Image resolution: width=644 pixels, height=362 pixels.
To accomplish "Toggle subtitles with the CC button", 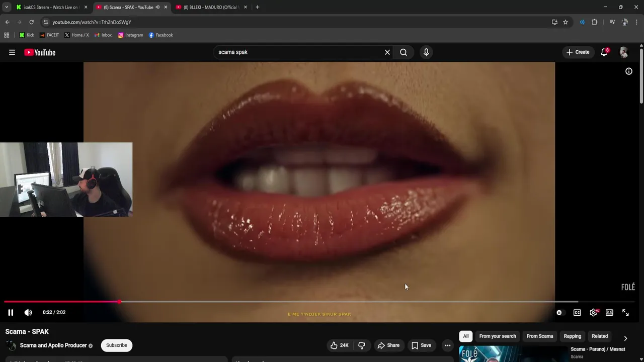I will point(577,312).
